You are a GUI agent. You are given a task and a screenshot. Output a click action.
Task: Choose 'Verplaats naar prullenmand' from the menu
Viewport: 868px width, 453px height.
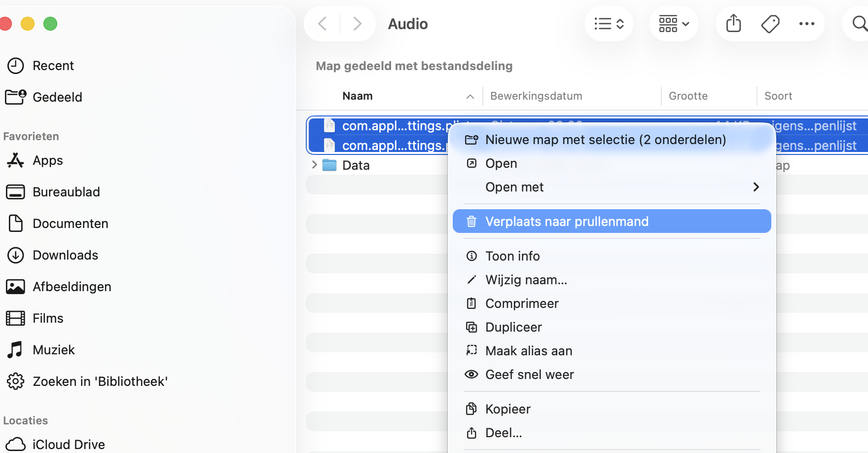568,221
